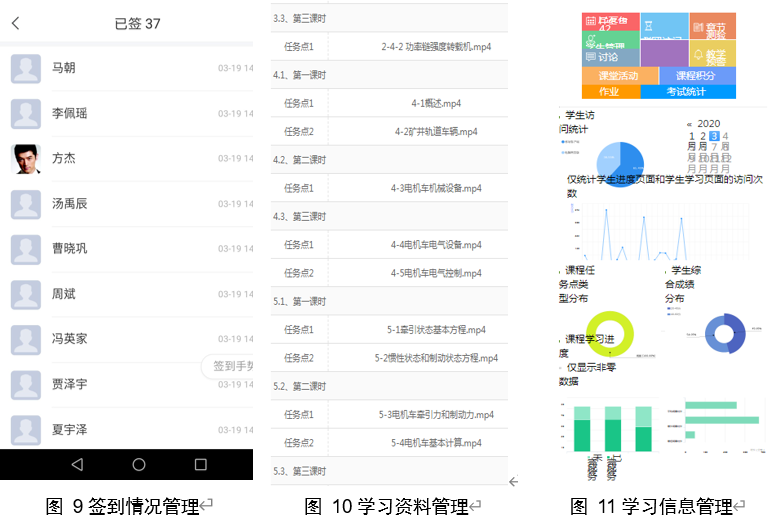774x521 pixels.
Task: Expand section 5.1、第一课时
Action: click(300, 301)
